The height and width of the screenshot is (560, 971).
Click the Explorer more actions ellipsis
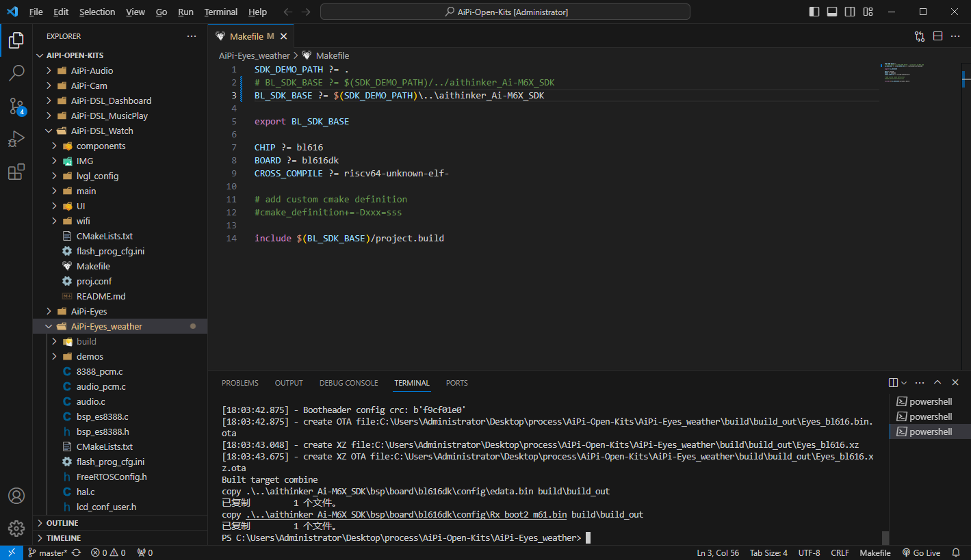(192, 36)
